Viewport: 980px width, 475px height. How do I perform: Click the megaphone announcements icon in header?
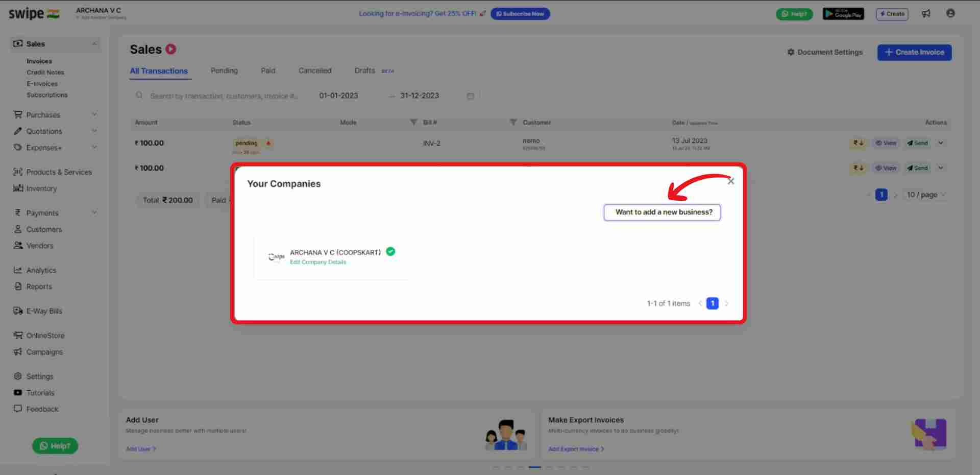click(926, 14)
